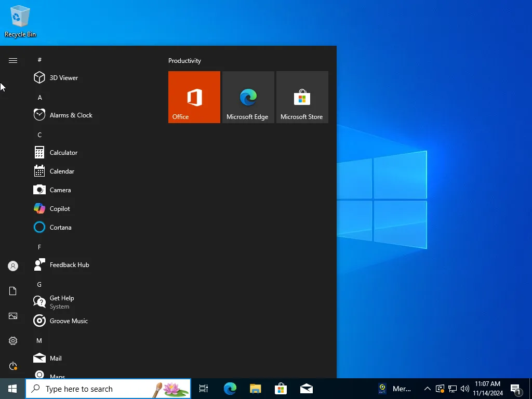Screen dimensions: 532x399
Task: Open the Pictures shortcut in the Start sidebar
Action: tap(12, 316)
